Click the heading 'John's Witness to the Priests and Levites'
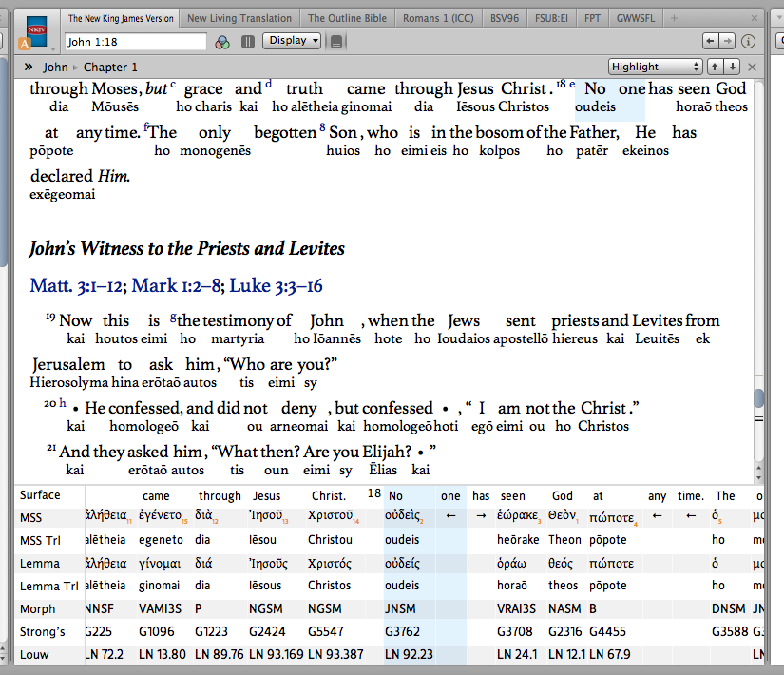This screenshot has height=675, width=784. 187,249
